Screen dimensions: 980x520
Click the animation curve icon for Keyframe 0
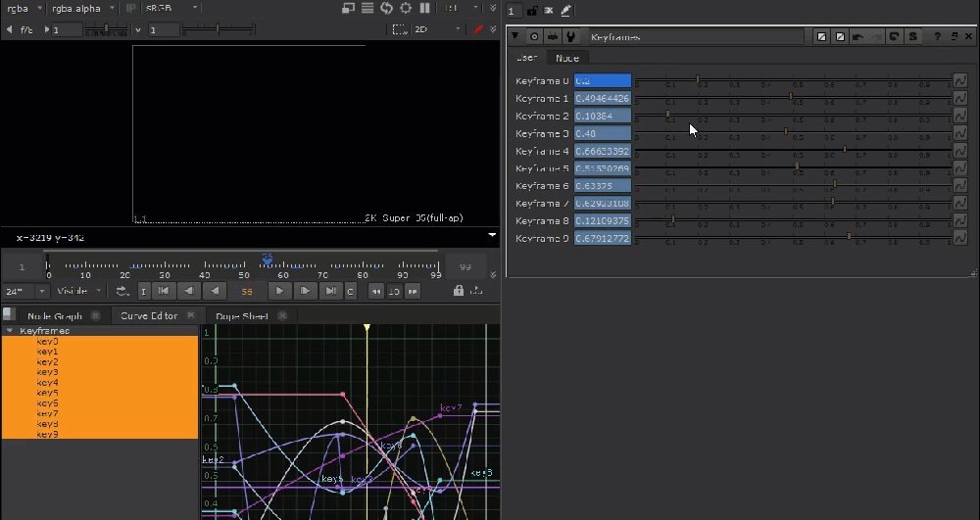tap(960, 81)
